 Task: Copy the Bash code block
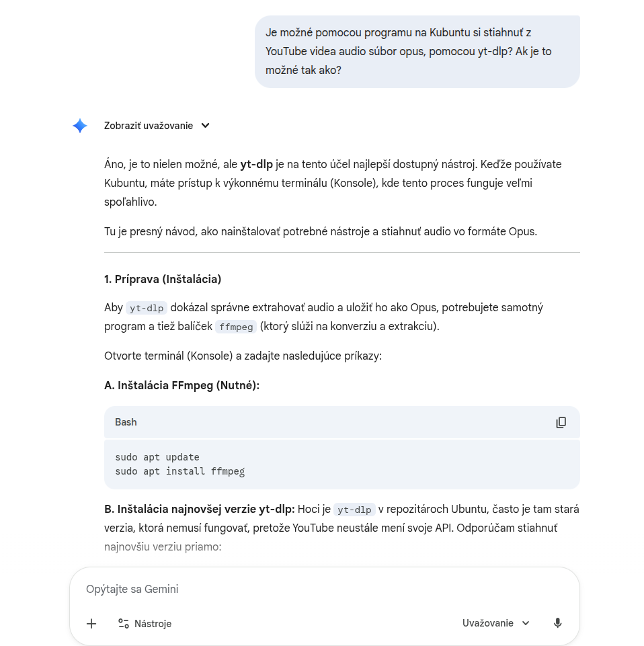pos(561,422)
